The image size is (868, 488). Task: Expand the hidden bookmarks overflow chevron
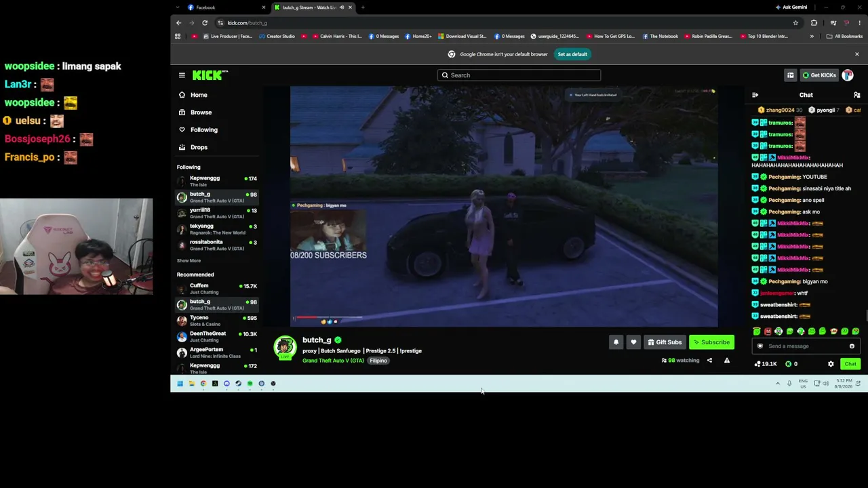click(812, 37)
